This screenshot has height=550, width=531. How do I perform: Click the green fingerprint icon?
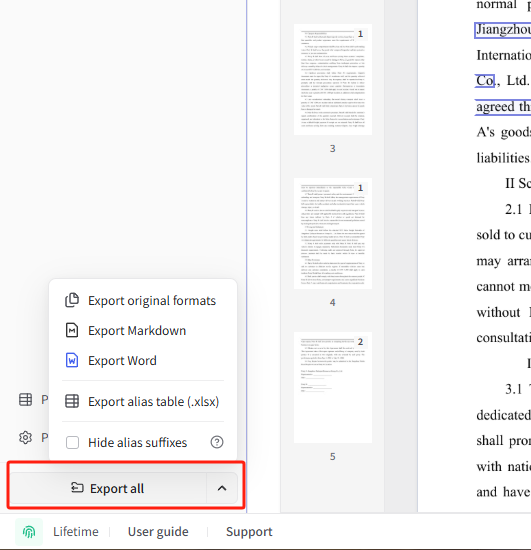(29, 532)
